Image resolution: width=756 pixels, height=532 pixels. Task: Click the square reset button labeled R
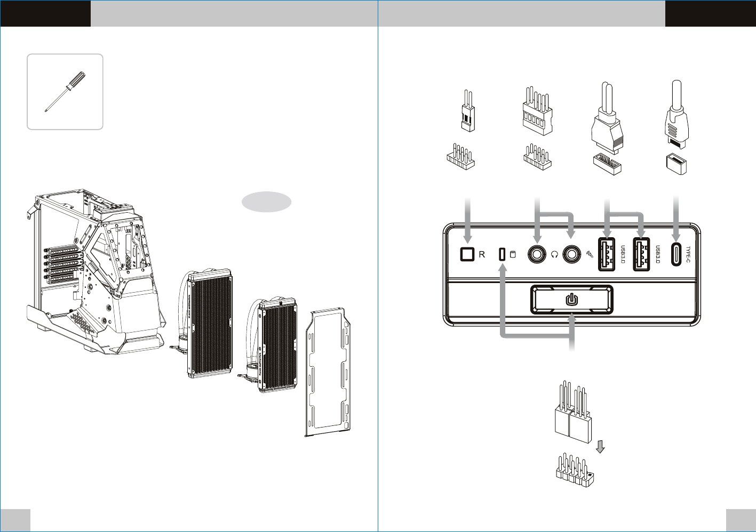[x=467, y=254]
